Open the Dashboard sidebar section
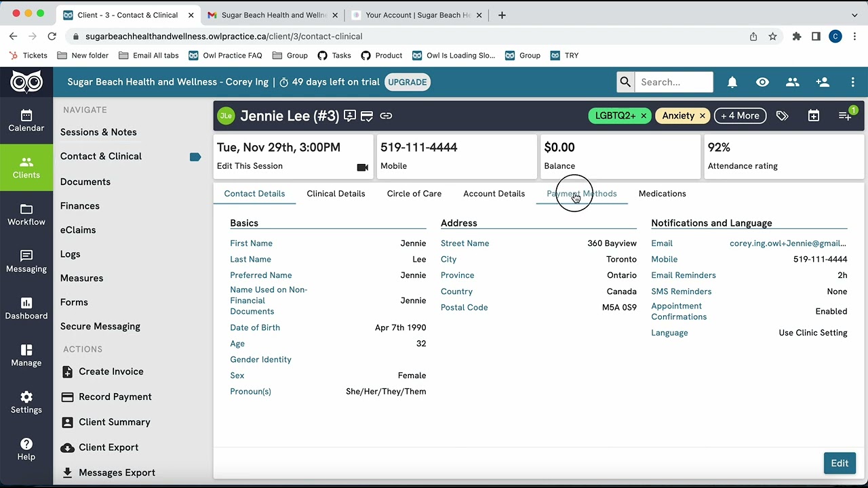The height and width of the screenshot is (488, 868). tap(26, 308)
